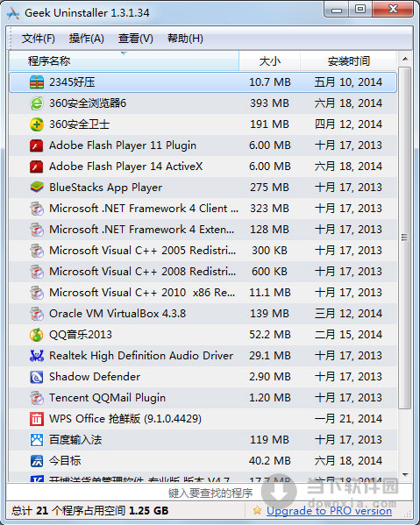Image resolution: width=420 pixels, height=525 pixels.
Task: Click the Visual C++ 2005 Redistributable icon
Action: coord(37,251)
